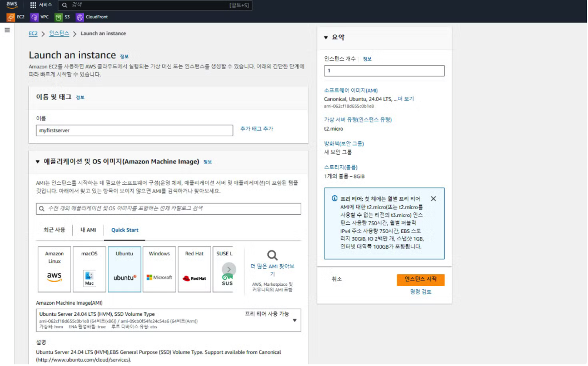The height and width of the screenshot is (366, 588).
Task: Click the 취소 cancel button
Action: [x=336, y=279]
